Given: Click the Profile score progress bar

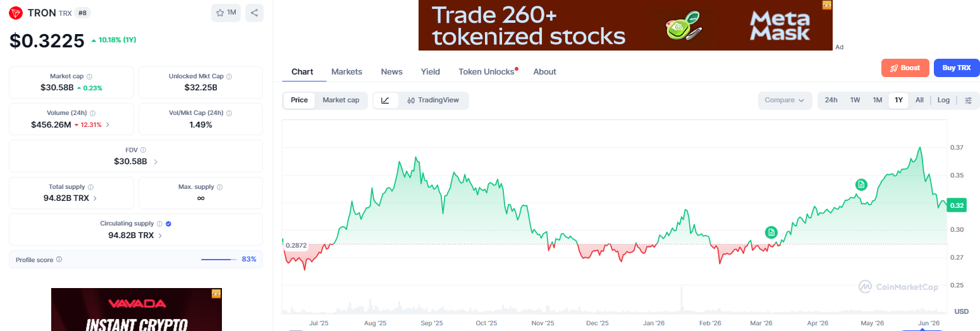Looking at the screenshot, I should click(x=219, y=260).
